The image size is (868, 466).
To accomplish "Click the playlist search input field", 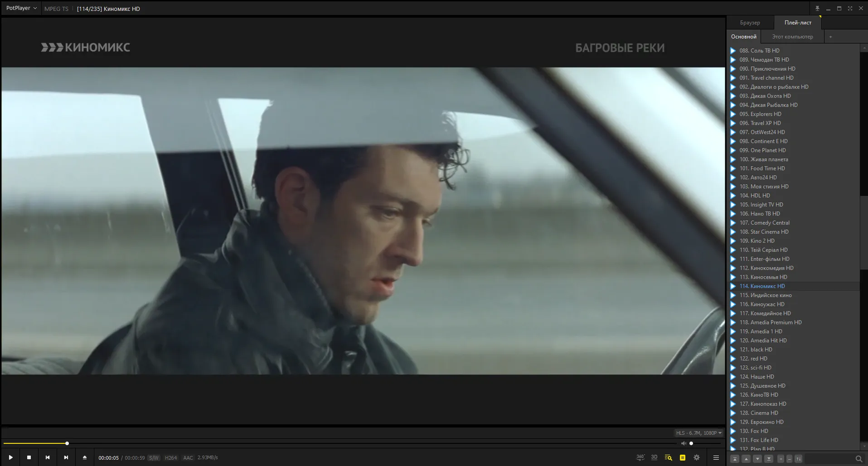I will pos(829,459).
